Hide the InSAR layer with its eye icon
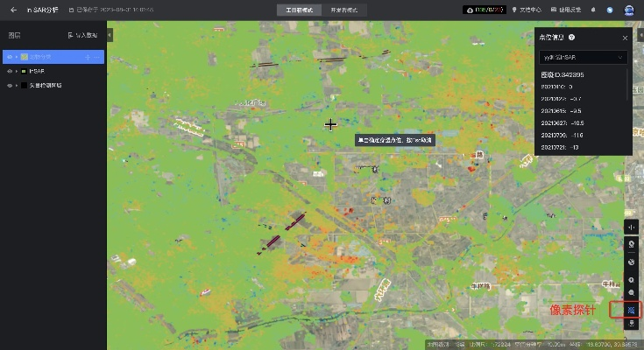This screenshot has width=644, height=350. click(x=8, y=71)
